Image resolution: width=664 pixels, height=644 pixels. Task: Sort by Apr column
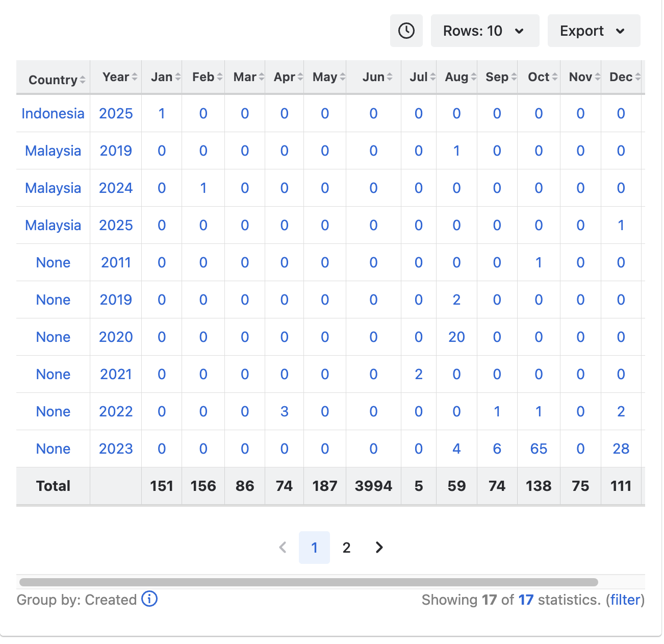click(x=284, y=77)
